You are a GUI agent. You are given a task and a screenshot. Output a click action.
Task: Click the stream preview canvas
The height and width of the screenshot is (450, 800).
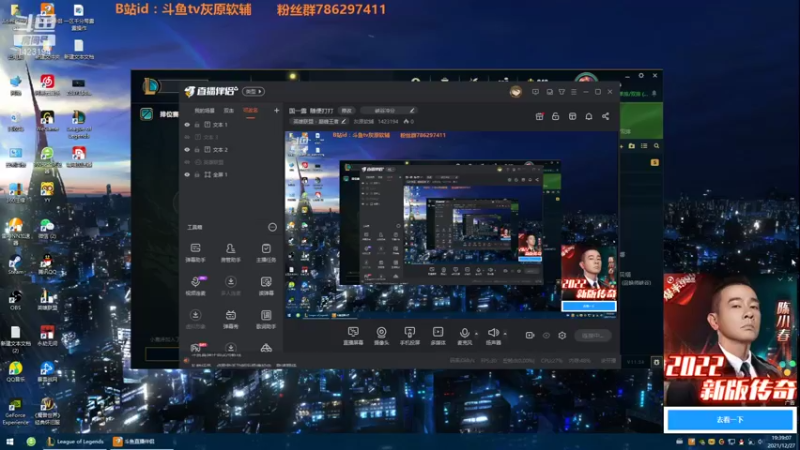pyautogui.click(x=451, y=224)
